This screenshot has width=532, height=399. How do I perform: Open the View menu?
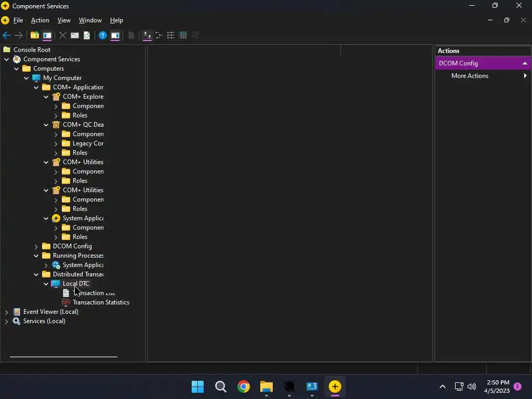pos(64,20)
